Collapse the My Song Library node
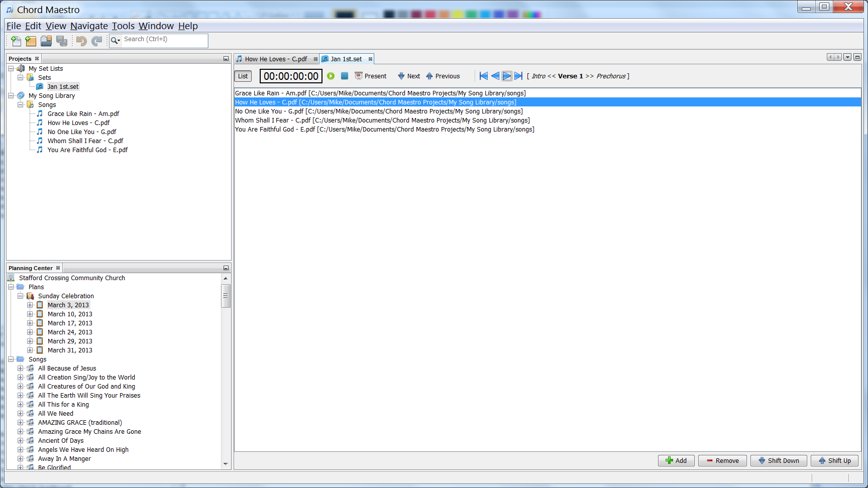 [x=11, y=96]
